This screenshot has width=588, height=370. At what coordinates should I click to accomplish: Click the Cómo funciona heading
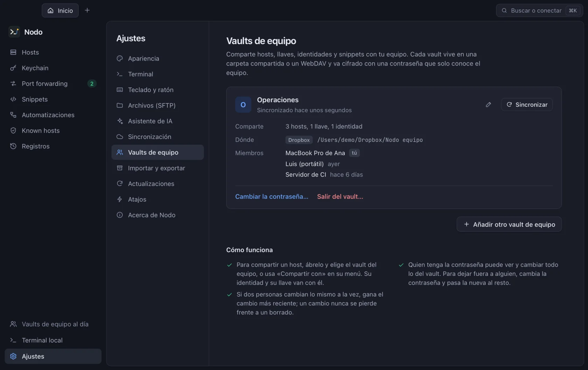250,250
